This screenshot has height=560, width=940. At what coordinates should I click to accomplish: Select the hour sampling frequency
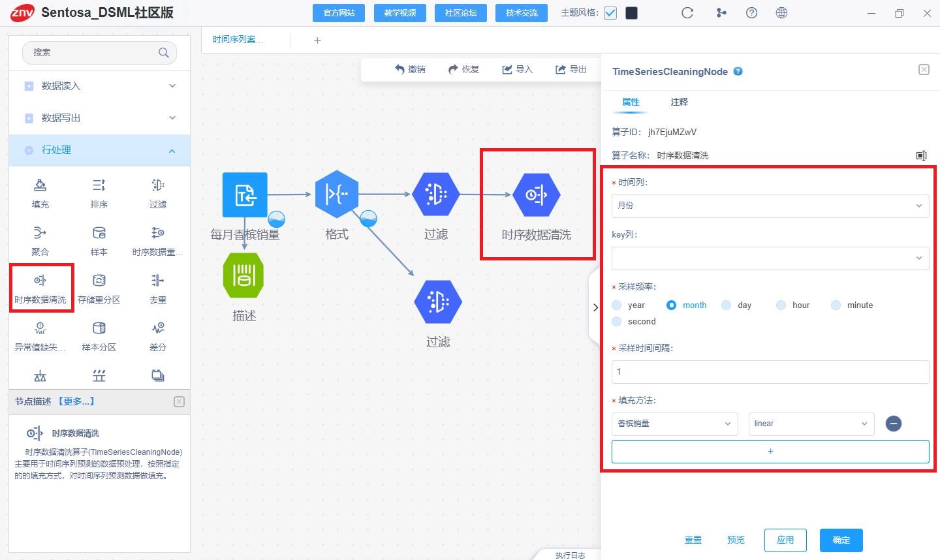[x=781, y=305]
